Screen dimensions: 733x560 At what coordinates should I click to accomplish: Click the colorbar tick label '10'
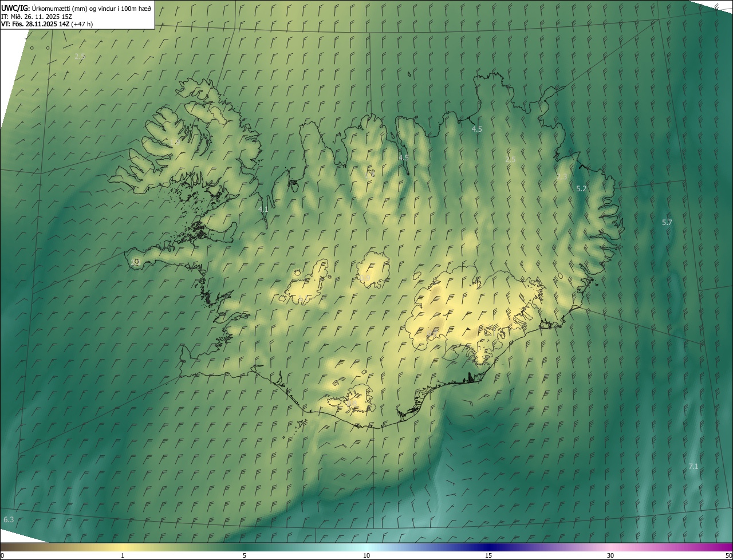366,555
